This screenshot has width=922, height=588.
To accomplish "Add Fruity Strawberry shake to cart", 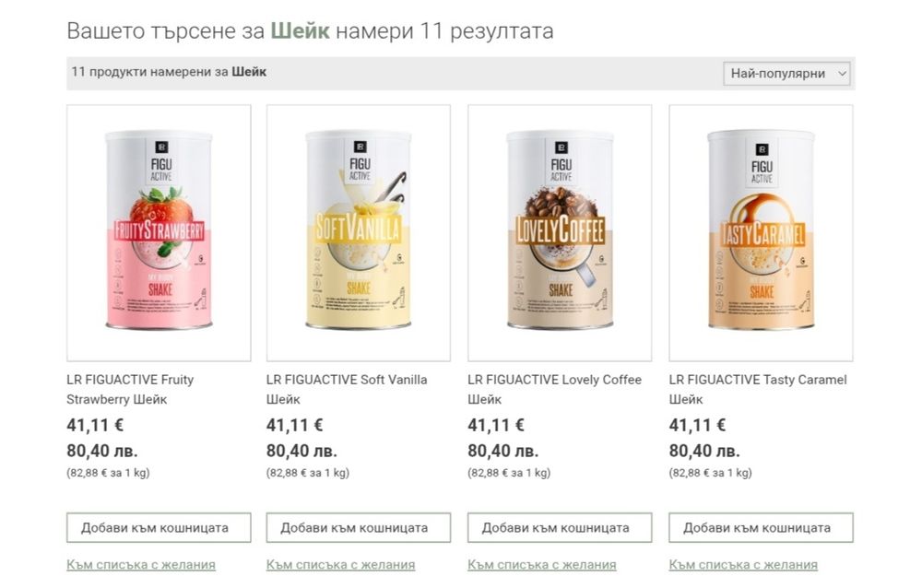I will click(159, 527).
